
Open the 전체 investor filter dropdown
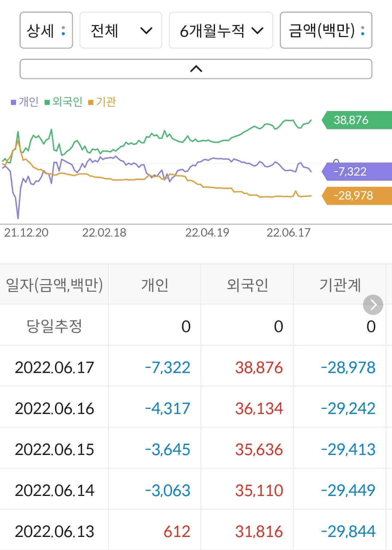pyautogui.click(x=120, y=31)
